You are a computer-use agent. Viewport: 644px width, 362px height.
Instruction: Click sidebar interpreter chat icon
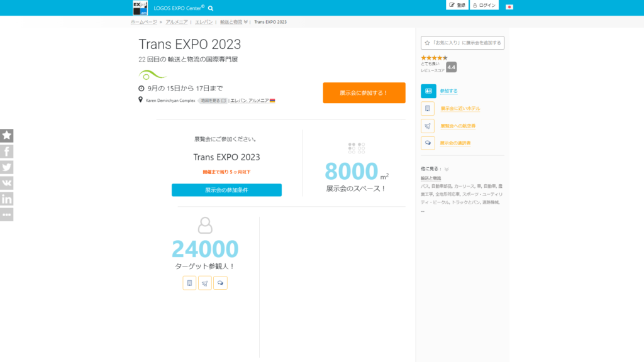coord(428,143)
